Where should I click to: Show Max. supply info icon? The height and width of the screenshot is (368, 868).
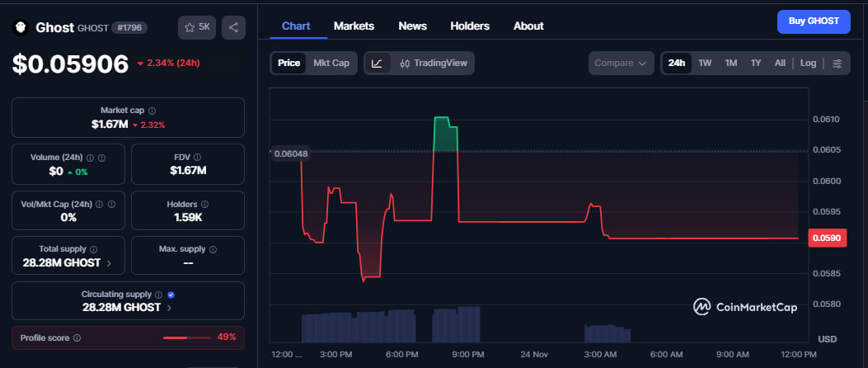point(213,249)
